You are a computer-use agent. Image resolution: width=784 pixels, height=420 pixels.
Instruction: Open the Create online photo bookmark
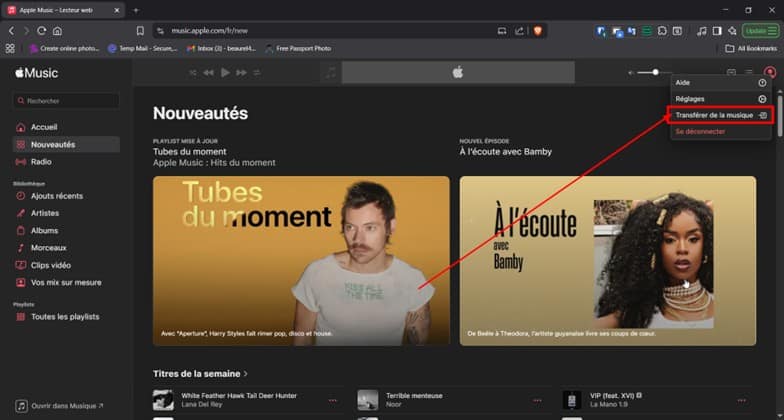click(x=65, y=48)
